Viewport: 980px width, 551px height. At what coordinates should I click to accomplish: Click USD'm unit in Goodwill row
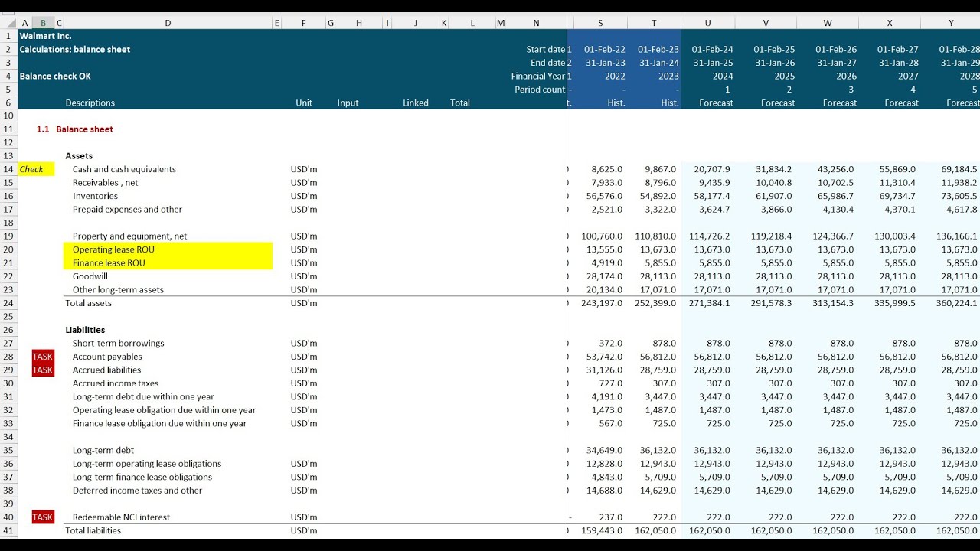coord(304,276)
